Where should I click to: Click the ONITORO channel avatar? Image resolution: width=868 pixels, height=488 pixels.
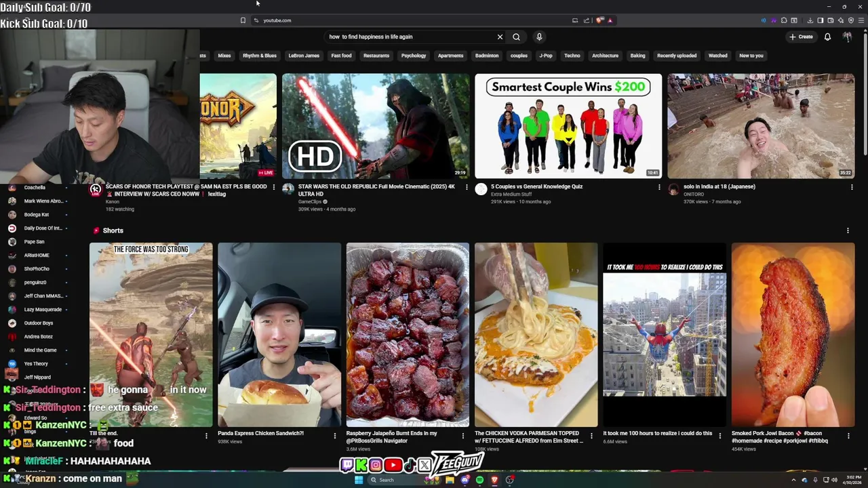[x=673, y=189]
